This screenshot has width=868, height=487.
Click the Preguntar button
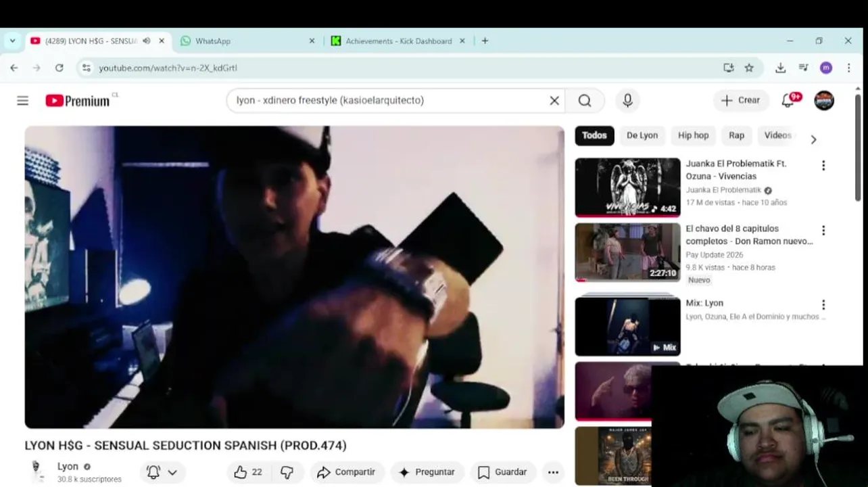(427, 472)
